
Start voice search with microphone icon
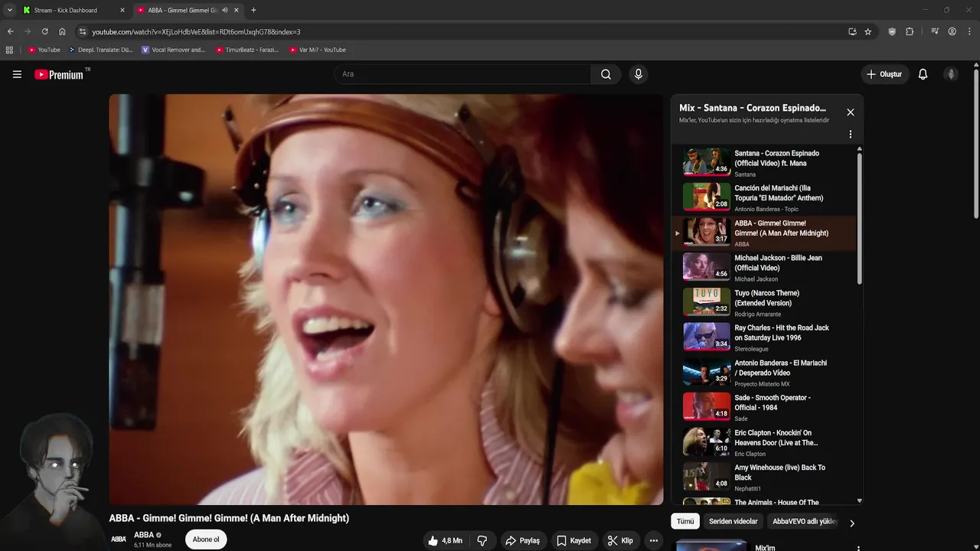(x=638, y=74)
